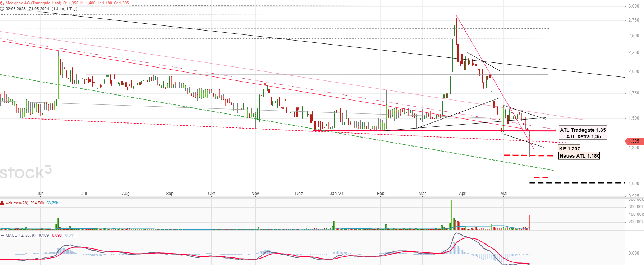The height and width of the screenshot is (265, 644).
Task: Click the '1,750' price axis label
Action: tap(634, 93)
